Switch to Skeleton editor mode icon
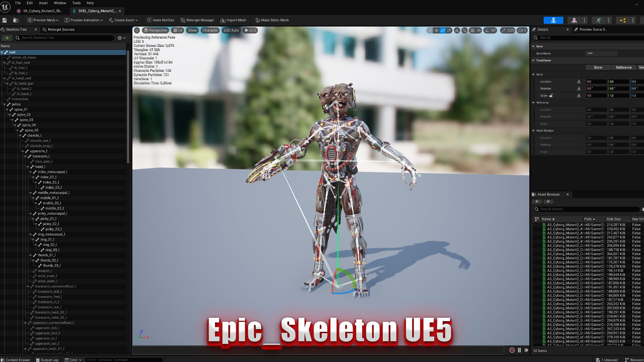 coord(553,20)
